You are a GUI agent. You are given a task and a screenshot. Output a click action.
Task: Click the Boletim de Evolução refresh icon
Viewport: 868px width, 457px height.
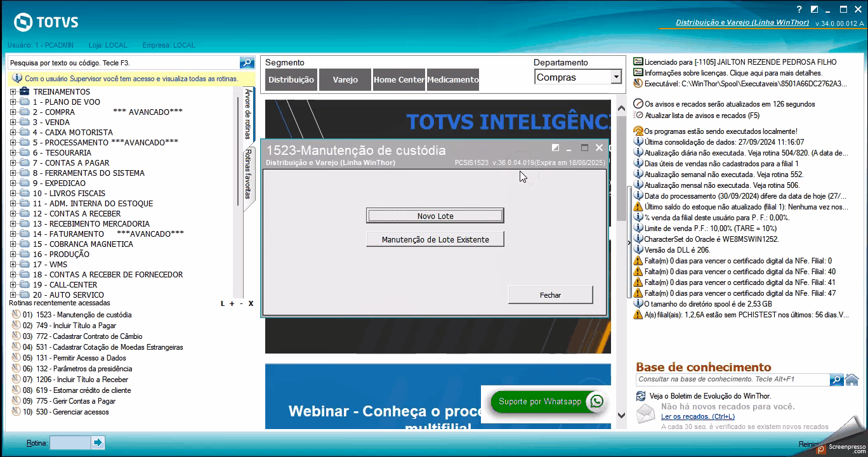coord(641,396)
